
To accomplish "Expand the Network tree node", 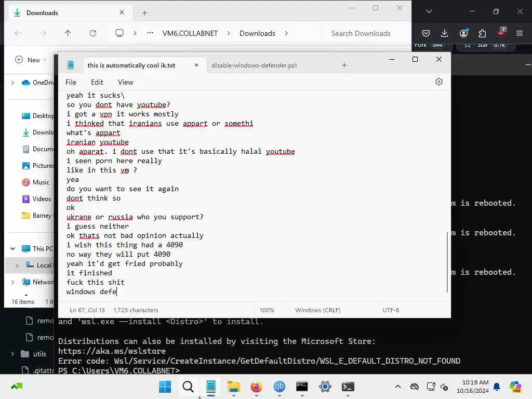I will 13,282.
